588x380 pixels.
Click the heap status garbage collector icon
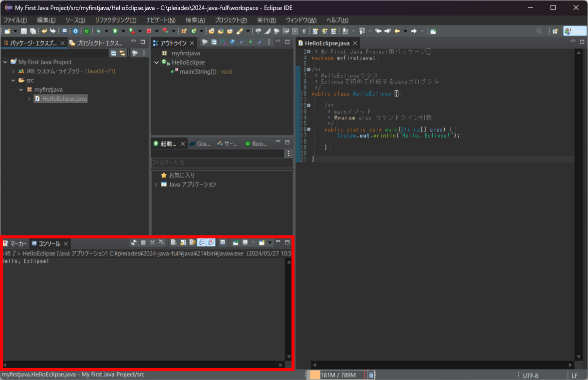tap(371, 375)
